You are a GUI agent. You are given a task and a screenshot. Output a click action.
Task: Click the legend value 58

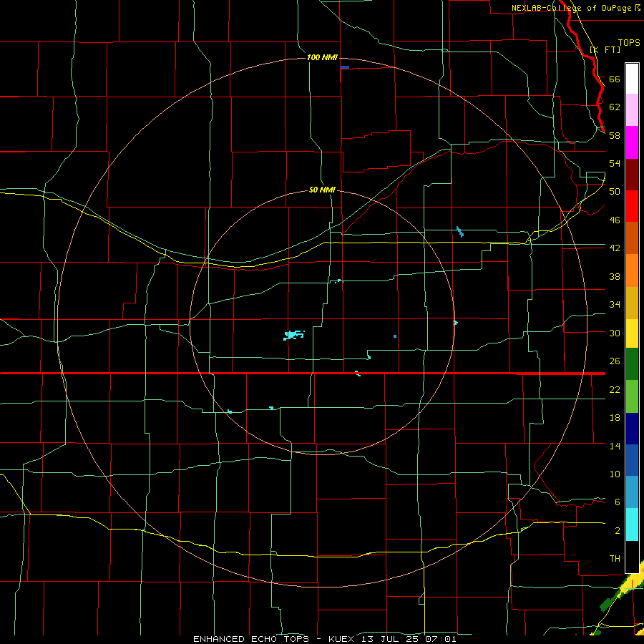pos(615,135)
